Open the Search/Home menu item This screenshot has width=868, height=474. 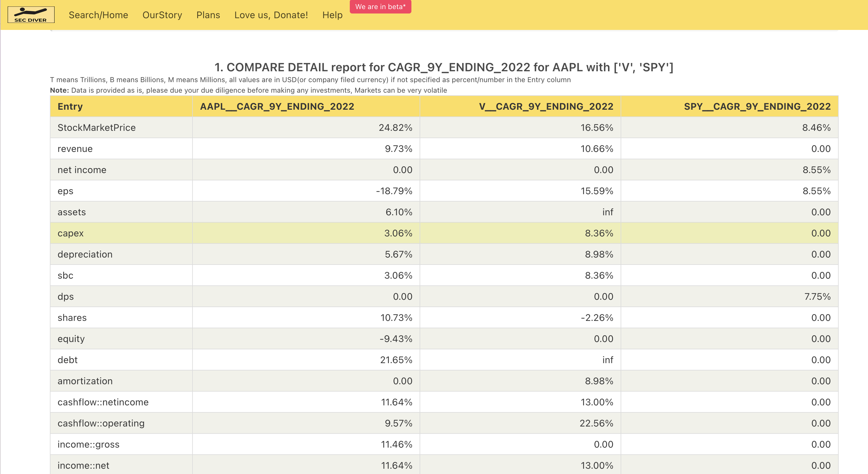click(x=98, y=15)
